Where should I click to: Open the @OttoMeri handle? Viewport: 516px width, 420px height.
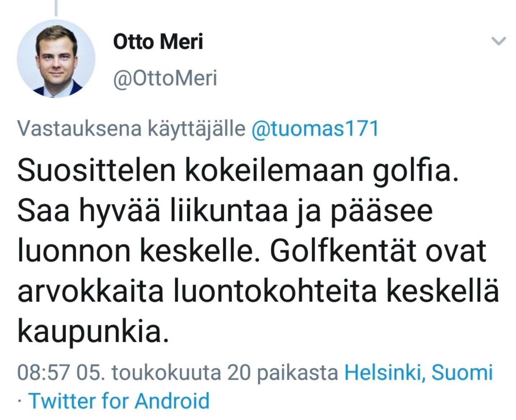(165, 78)
